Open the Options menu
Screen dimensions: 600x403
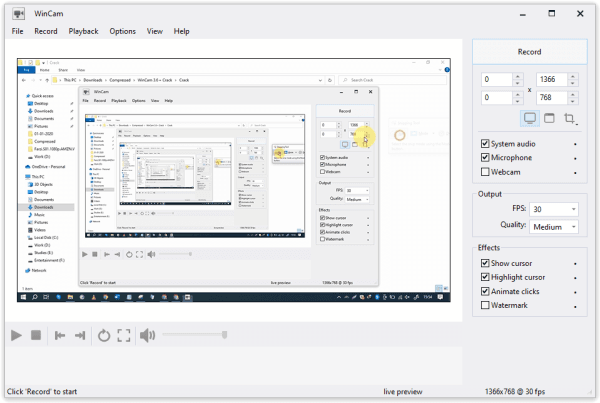pyautogui.click(x=122, y=31)
